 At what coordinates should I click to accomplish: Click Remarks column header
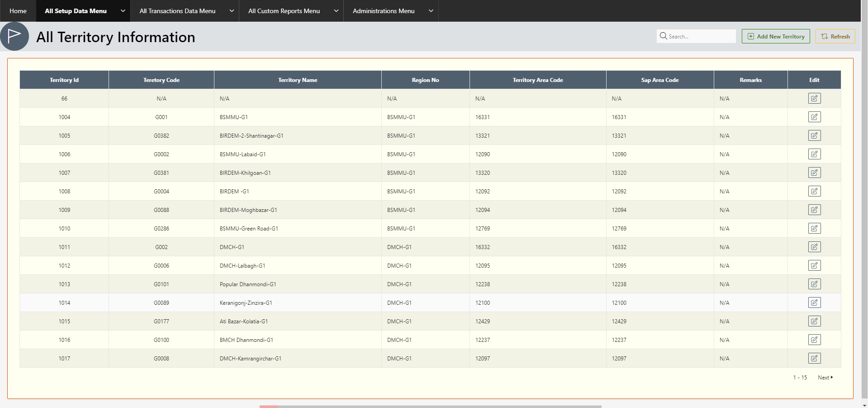[x=751, y=80]
